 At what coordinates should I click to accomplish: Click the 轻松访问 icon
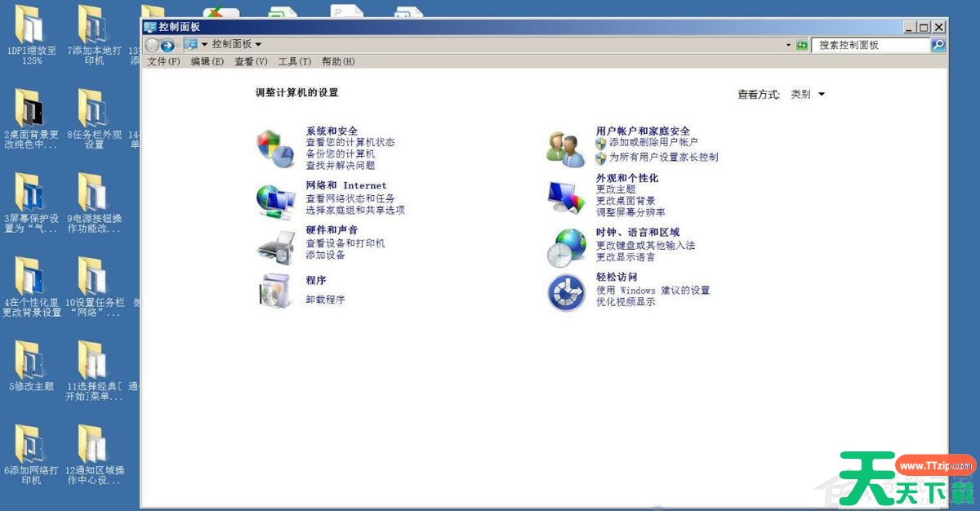tap(565, 293)
